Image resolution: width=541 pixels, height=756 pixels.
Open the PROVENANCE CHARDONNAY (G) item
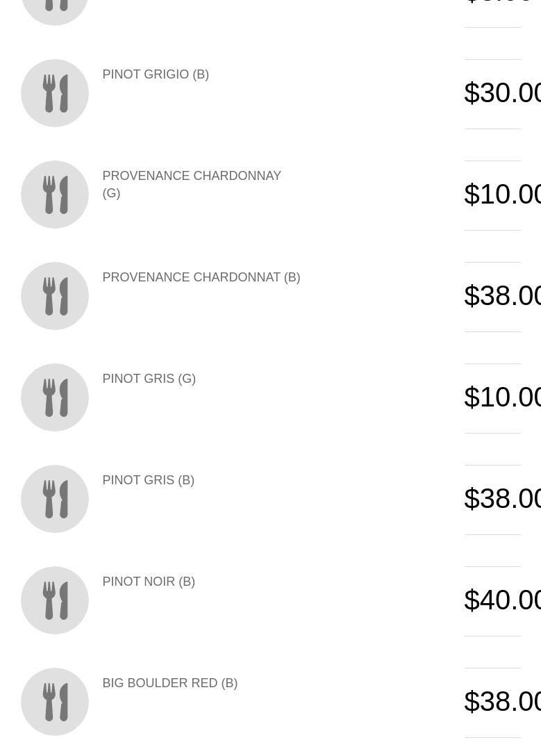coord(192,184)
